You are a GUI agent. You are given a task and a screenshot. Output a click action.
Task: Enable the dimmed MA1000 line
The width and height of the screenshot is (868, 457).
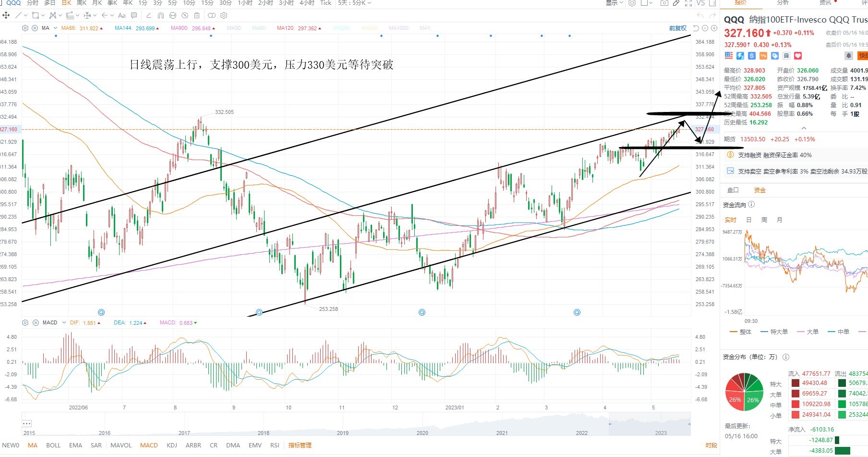399,28
